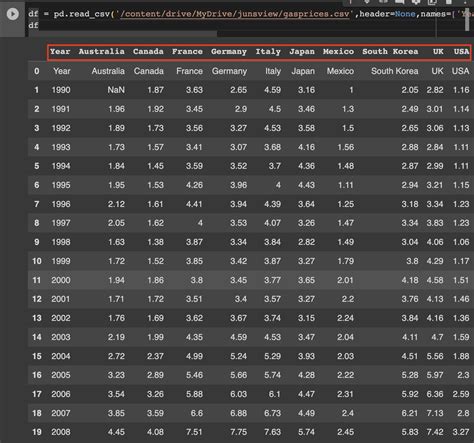Select the bold South Korea column header
This screenshot has height=443, width=474.
tap(390, 52)
